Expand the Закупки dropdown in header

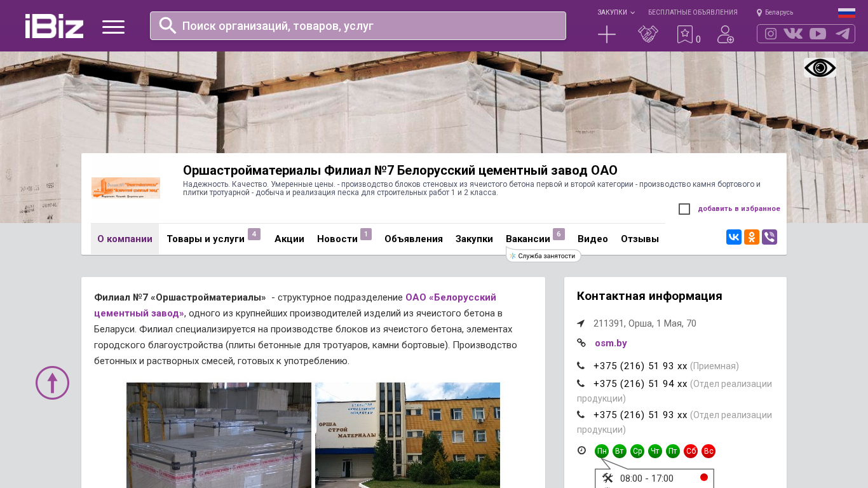pos(616,12)
